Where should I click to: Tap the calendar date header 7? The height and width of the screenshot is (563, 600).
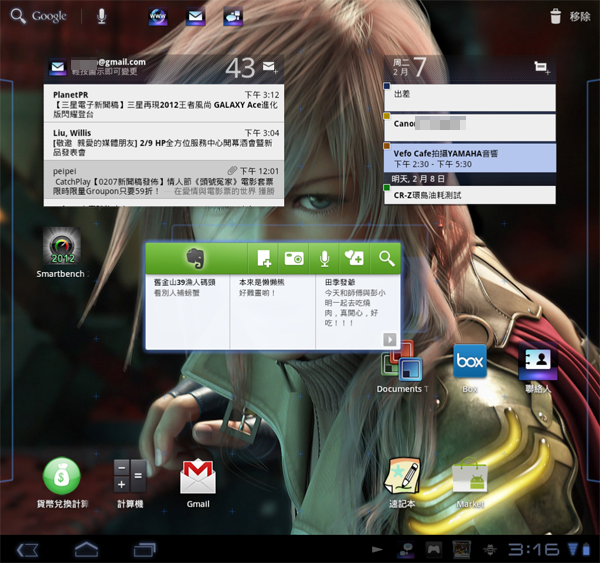[419, 67]
